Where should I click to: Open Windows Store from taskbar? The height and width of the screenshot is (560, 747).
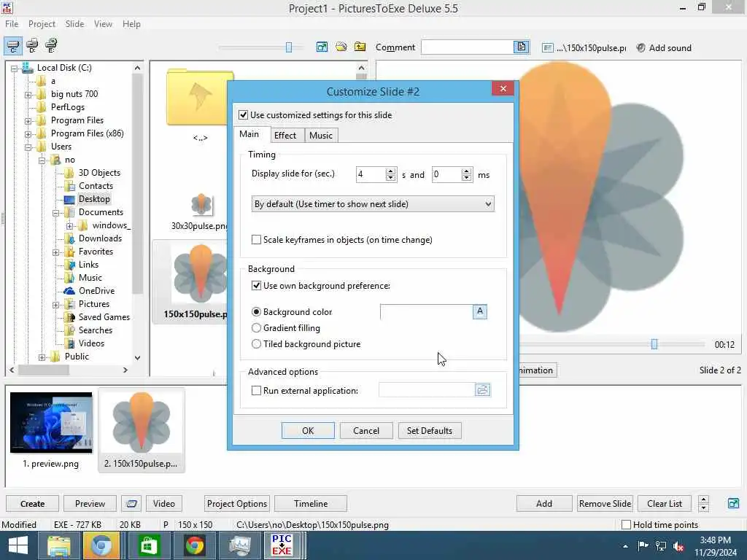(x=149, y=545)
